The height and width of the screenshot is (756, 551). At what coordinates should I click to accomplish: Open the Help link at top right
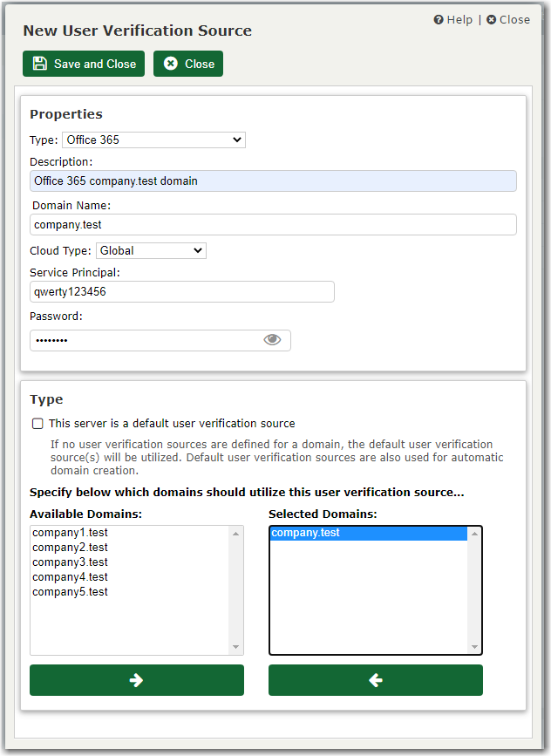pyautogui.click(x=452, y=20)
